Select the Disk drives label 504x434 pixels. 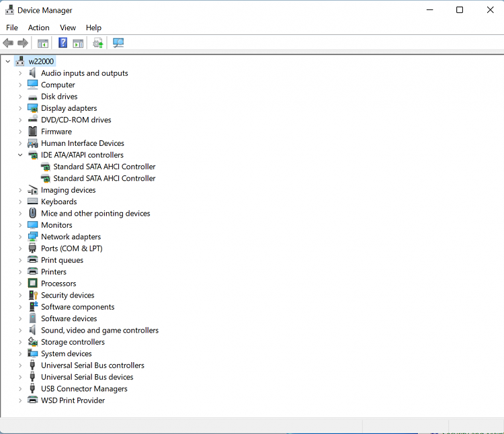59,96
